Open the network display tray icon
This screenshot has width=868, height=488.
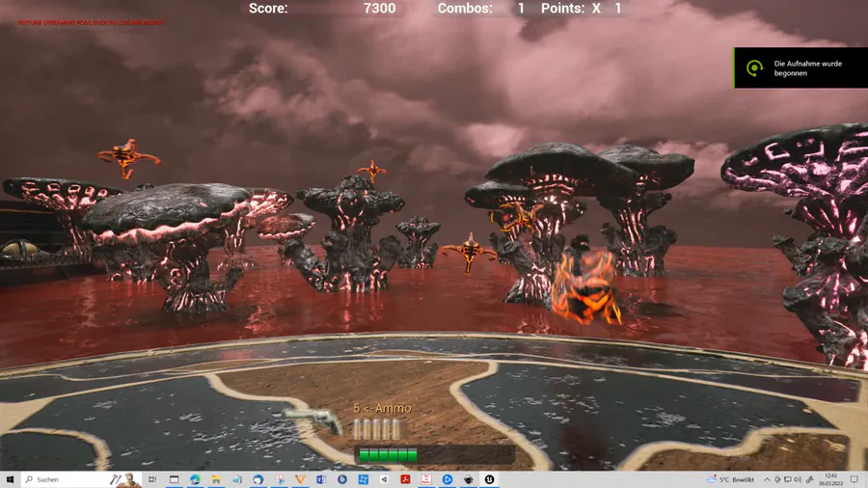[787, 479]
